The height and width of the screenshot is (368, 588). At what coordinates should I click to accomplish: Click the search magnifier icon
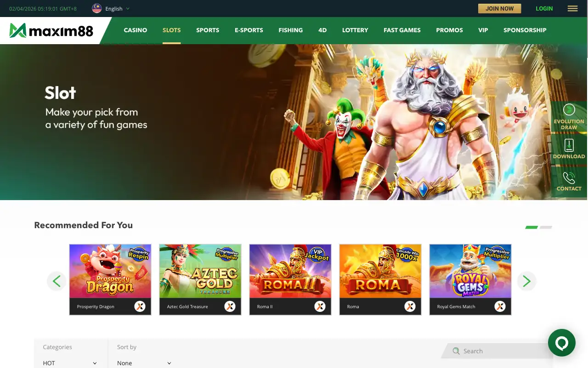pos(456,351)
